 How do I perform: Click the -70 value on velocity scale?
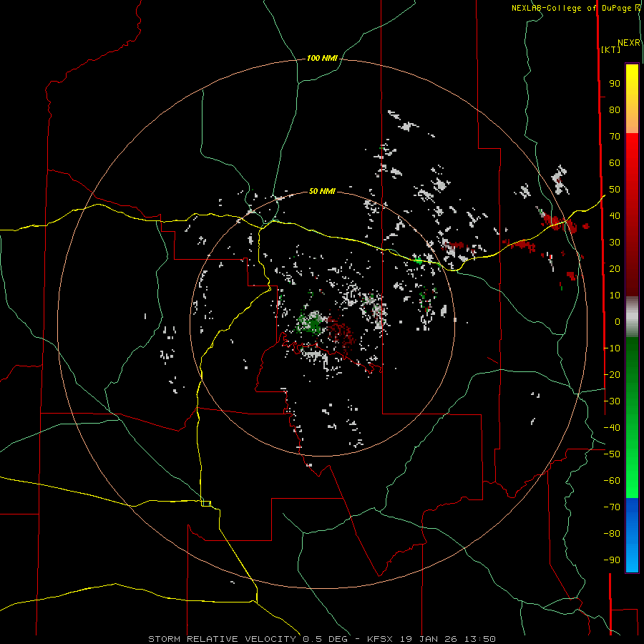tap(612, 507)
